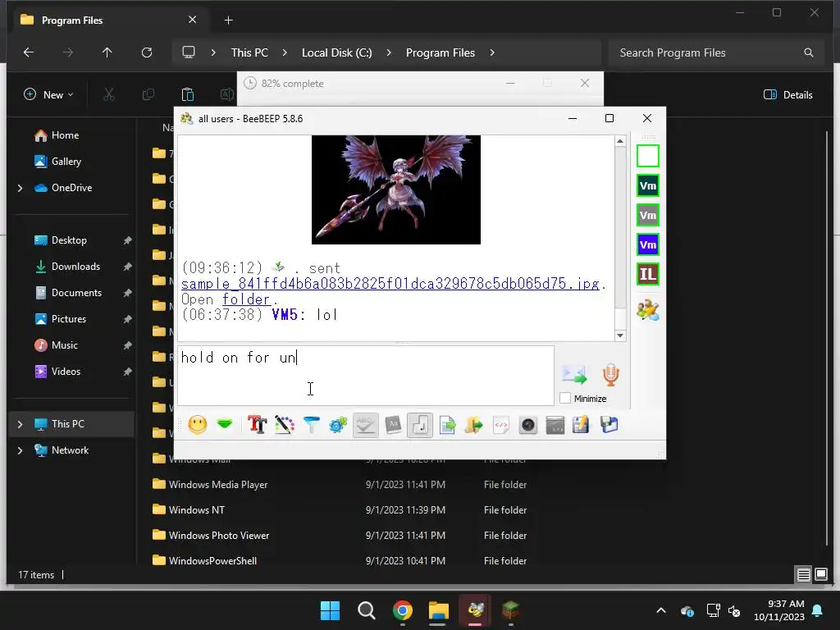Send a folder using folder arrow icon

(x=474, y=426)
